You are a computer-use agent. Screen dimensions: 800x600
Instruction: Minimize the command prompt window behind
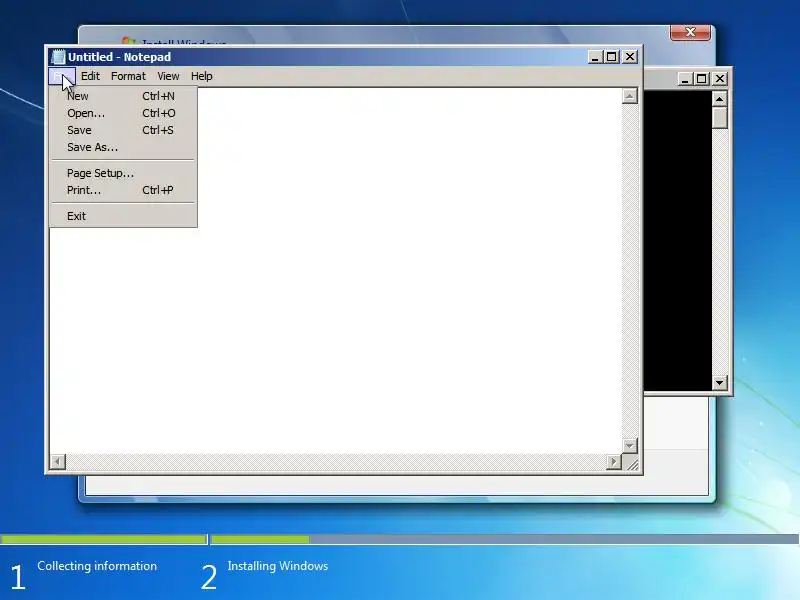point(685,79)
